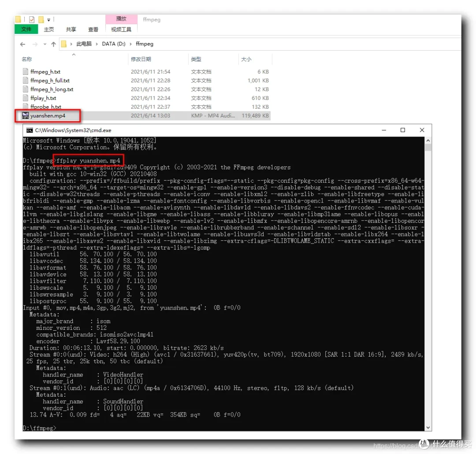Click the new folder icon in quick access toolbar
The image size is (476, 454).
coord(41,20)
